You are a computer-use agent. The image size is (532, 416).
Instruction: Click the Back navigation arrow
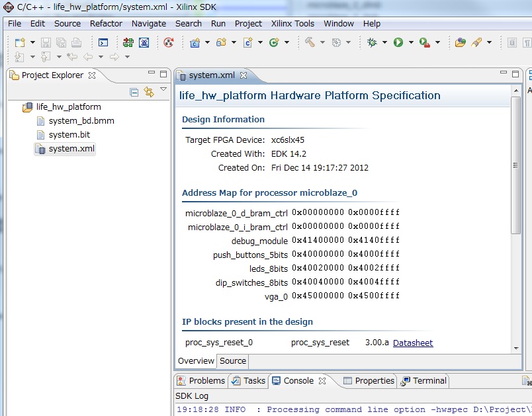88,57
